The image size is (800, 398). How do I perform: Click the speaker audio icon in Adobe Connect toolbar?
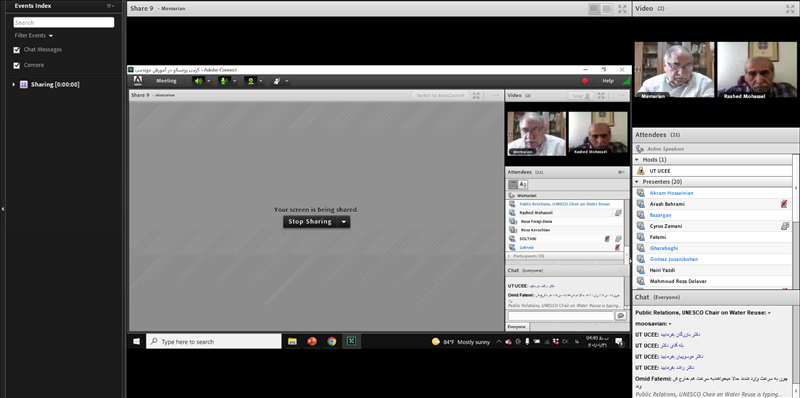pyautogui.click(x=198, y=81)
